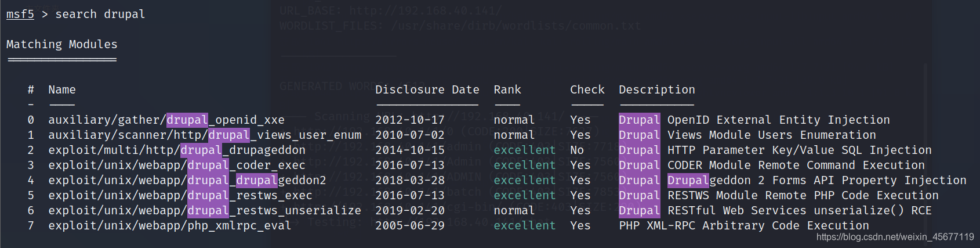Click the 'No' check value for drupageddon

(577, 150)
